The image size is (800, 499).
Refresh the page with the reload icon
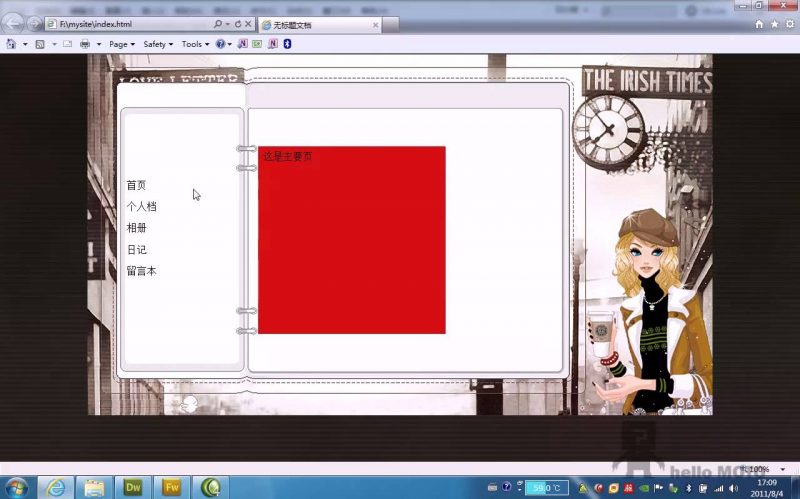(237, 24)
